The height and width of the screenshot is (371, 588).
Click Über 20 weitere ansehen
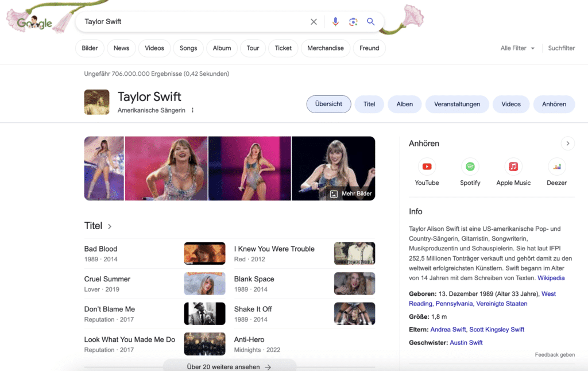click(x=229, y=366)
